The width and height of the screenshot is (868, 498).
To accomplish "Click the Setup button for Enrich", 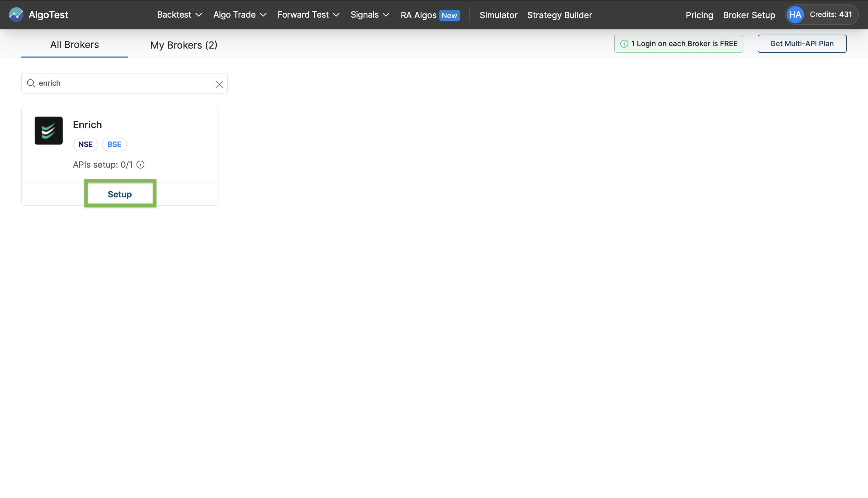I will (x=120, y=194).
